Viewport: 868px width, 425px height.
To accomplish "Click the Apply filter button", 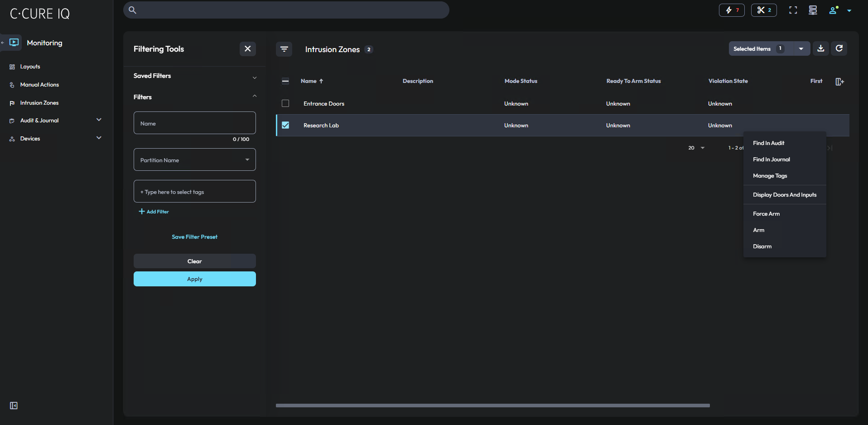I will [x=195, y=279].
